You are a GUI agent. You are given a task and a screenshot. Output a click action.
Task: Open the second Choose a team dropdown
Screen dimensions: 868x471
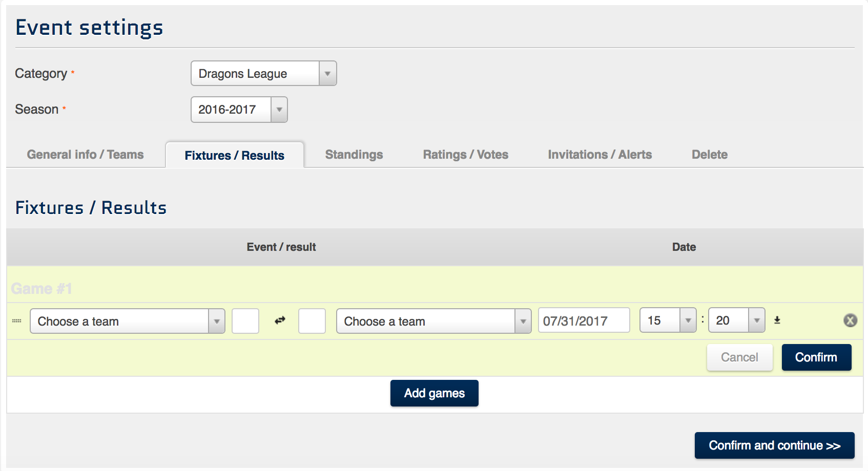click(x=433, y=321)
